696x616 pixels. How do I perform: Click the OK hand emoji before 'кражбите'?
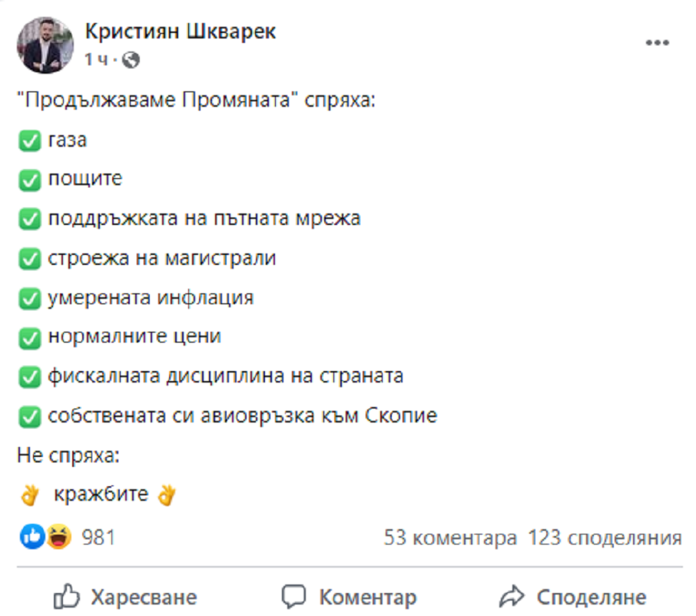click(29, 495)
